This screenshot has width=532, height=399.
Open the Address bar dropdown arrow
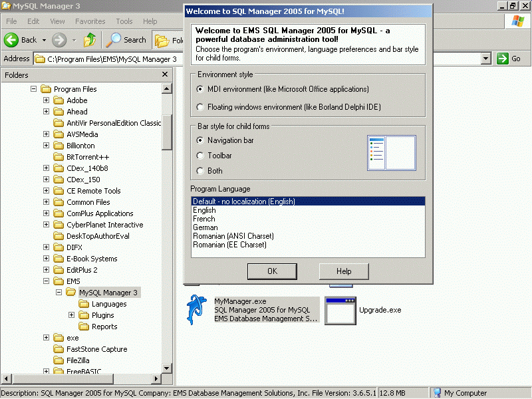point(486,59)
